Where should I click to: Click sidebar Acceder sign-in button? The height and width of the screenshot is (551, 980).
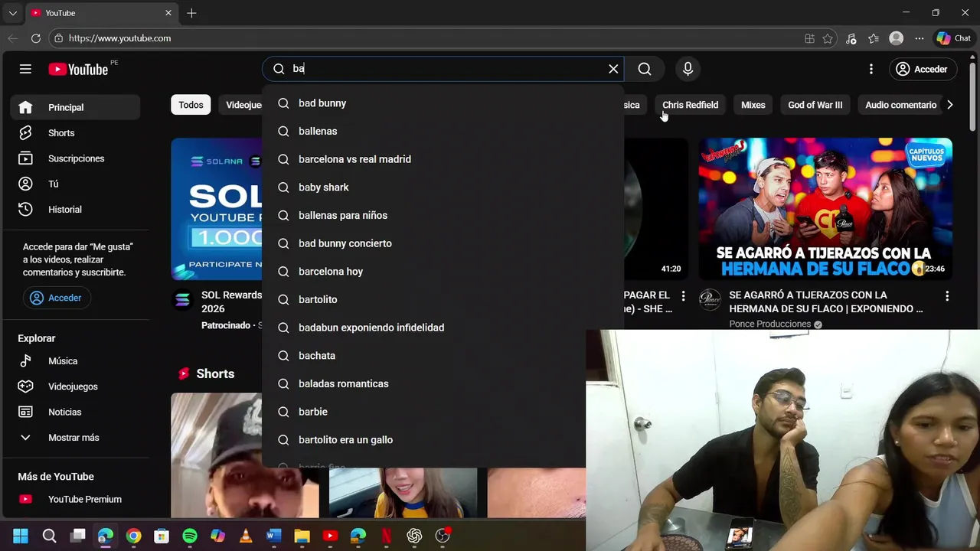click(57, 298)
